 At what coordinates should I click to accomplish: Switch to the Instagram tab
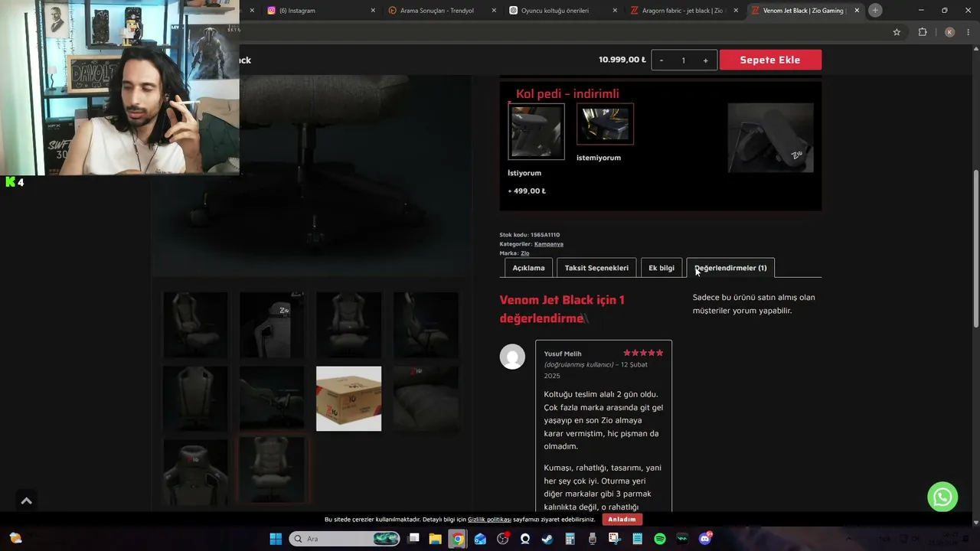317,11
